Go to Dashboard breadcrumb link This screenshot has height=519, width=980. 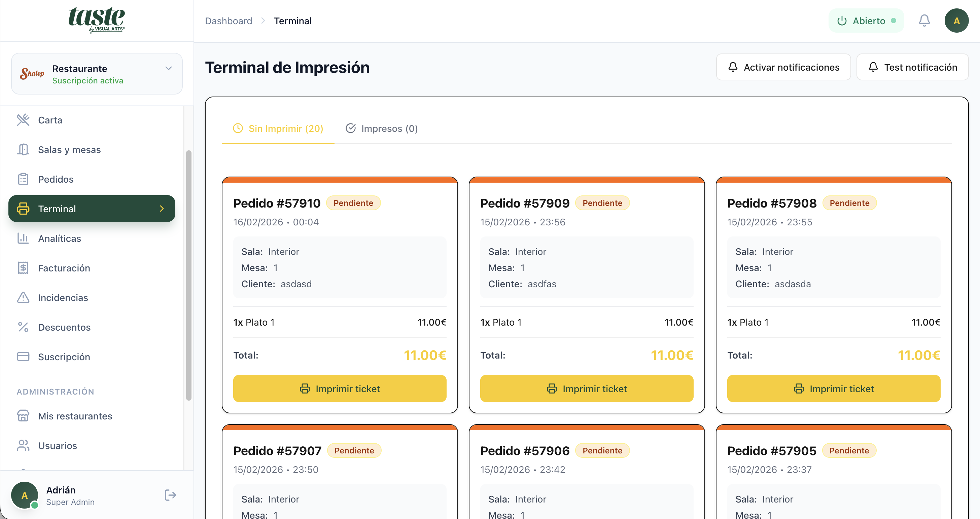tap(228, 21)
